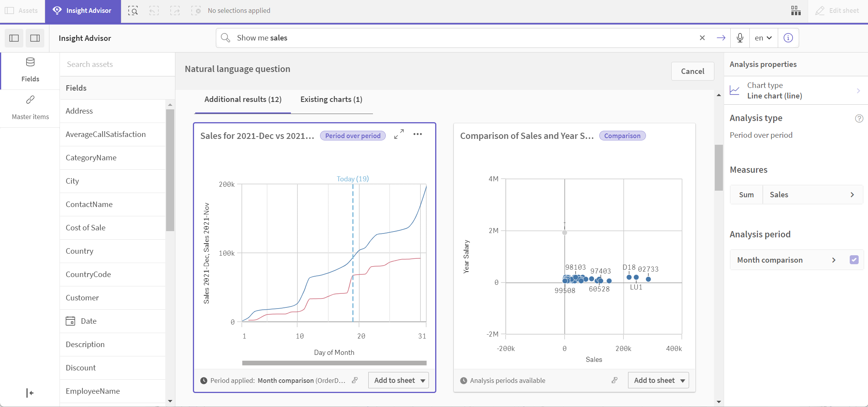Viewport: 868px width, 407px height.
Task: Switch to Master items in the sidebar
Action: (x=30, y=107)
